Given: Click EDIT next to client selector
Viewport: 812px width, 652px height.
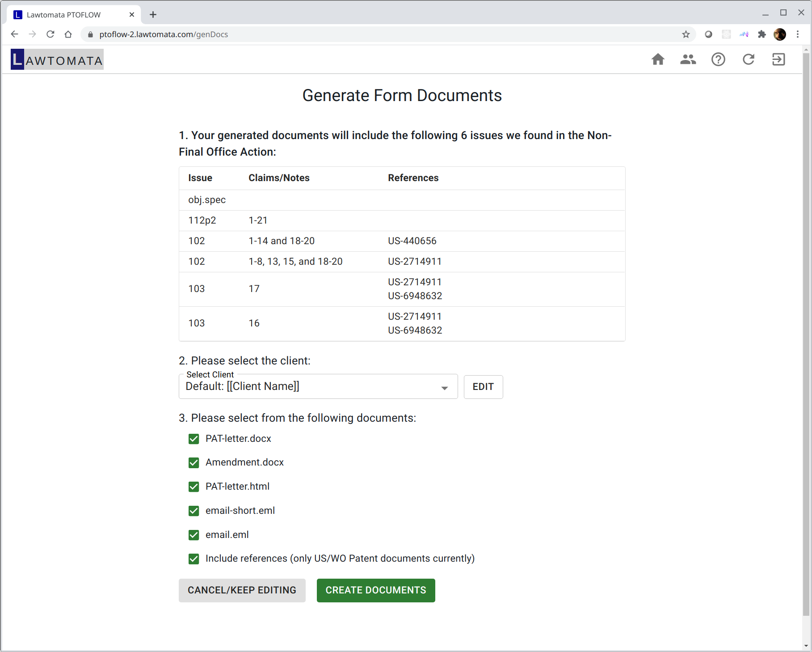Looking at the screenshot, I should click(483, 387).
